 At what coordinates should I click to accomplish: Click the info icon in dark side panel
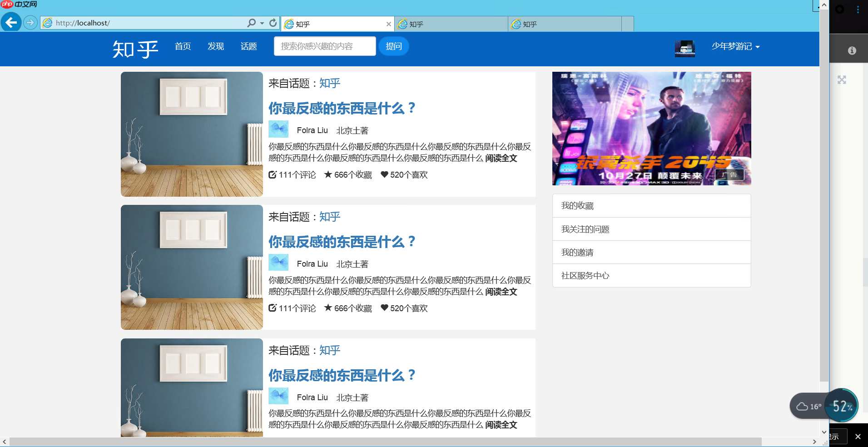click(853, 50)
